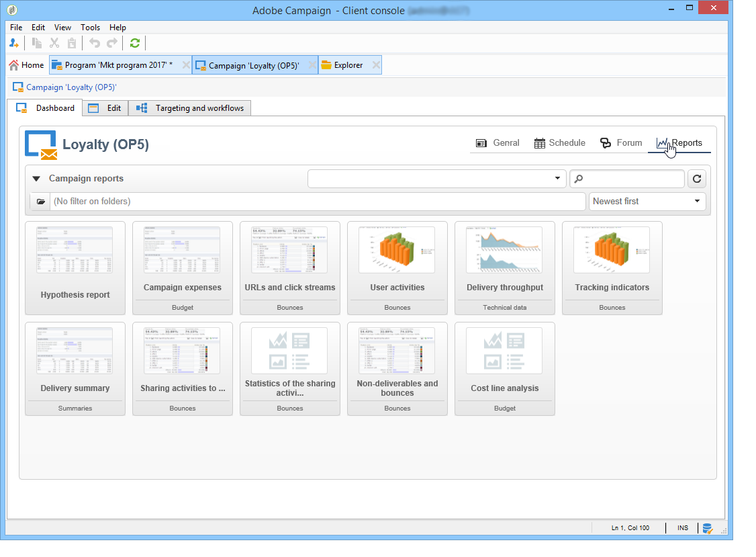Click the add operator icon in toolbar

(x=14, y=44)
